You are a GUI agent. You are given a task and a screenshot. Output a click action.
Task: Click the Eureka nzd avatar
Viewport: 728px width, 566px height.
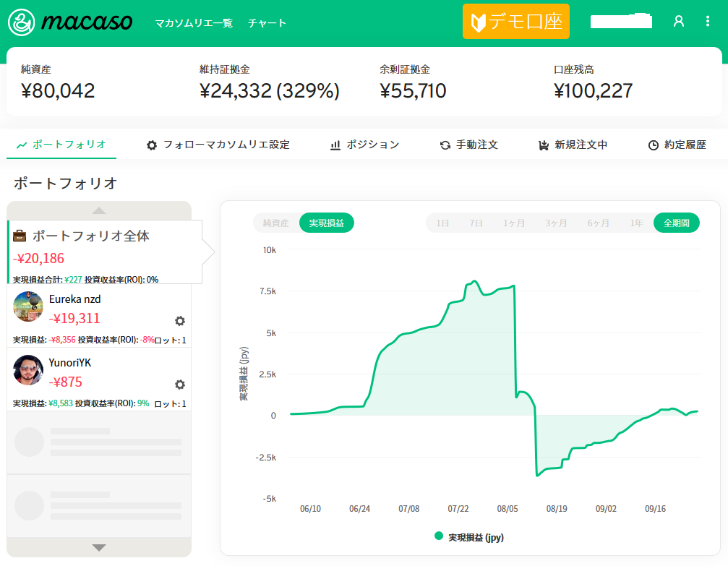click(x=28, y=307)
